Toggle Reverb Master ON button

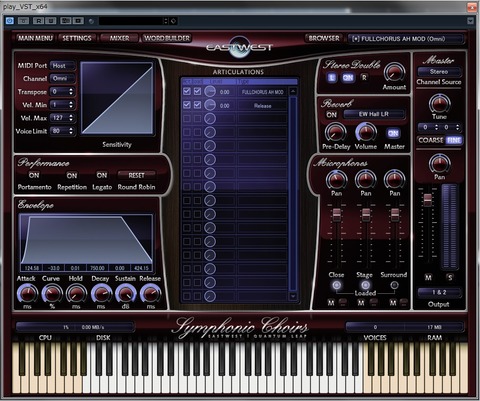[x=393, y=133]
